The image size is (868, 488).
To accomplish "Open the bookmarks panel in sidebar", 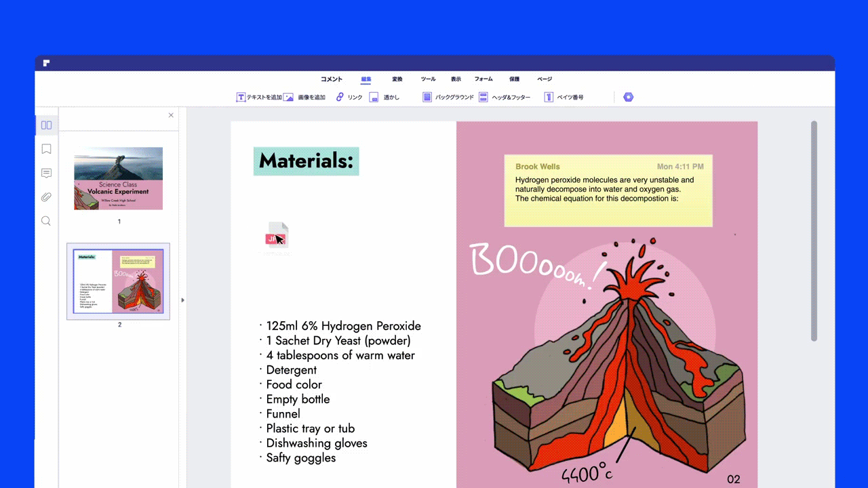I will coord(46,149).
